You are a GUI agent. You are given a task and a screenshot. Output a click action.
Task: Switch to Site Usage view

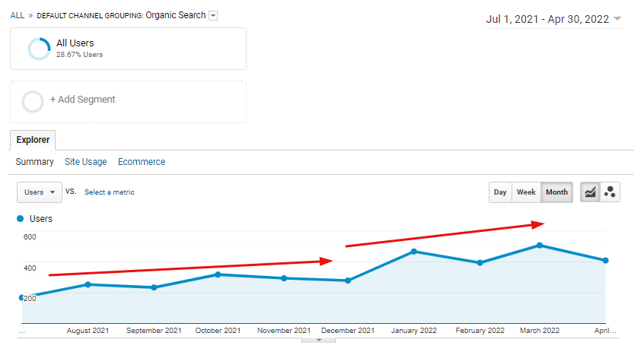tap(85, 162)
